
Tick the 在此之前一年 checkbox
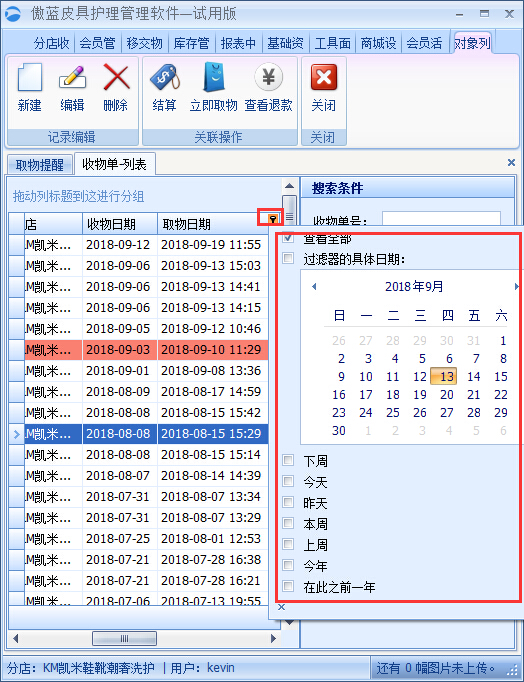coord(288,586)
